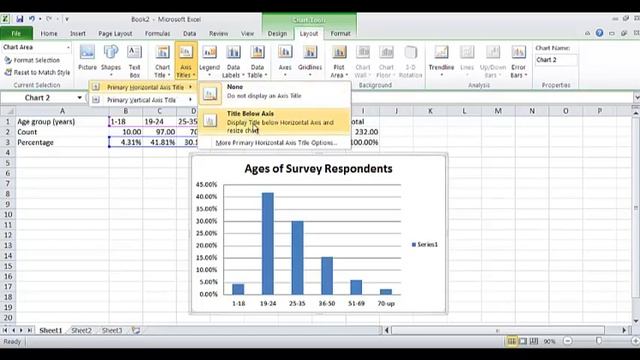Viewport: 640px width, 360px height.
Task: Select Title Below Axis option
Action: click(274, 122)
